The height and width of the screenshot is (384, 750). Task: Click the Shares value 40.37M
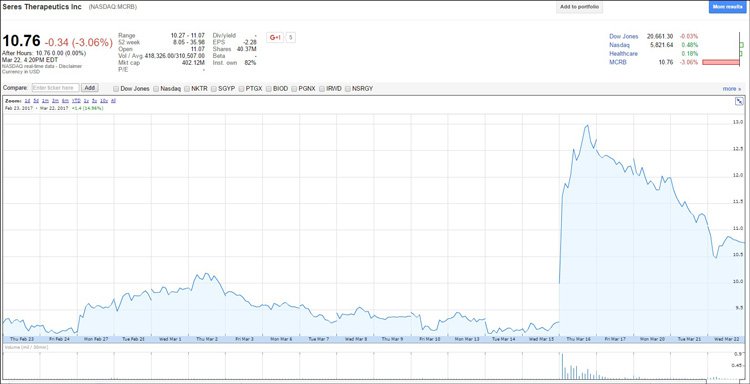click(247, 49)
